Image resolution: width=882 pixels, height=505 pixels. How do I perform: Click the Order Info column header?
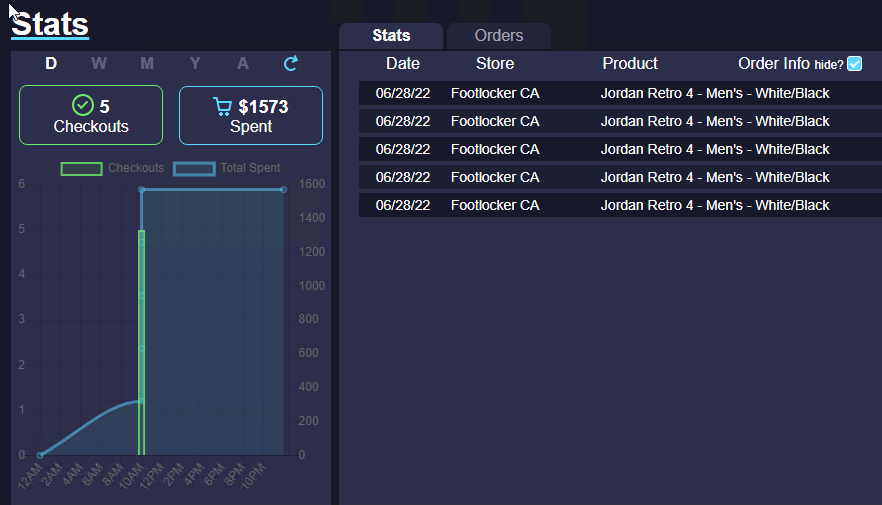pos(773,64)
